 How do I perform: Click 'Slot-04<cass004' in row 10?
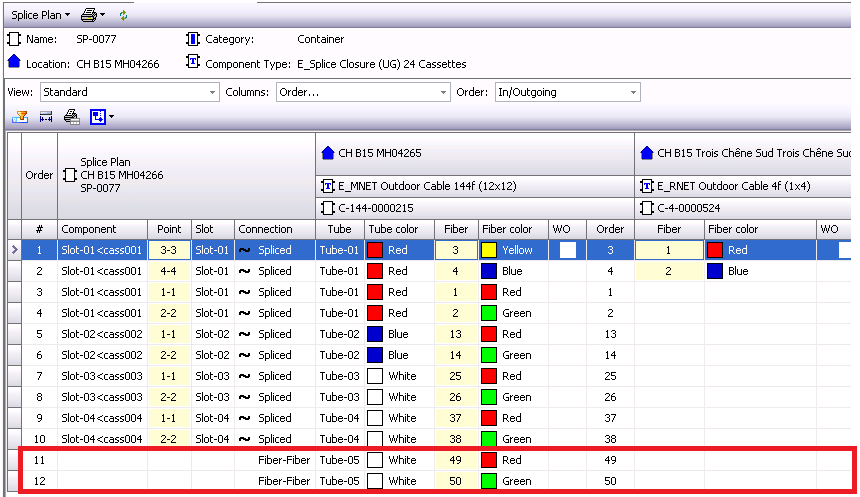click(102, 439)
